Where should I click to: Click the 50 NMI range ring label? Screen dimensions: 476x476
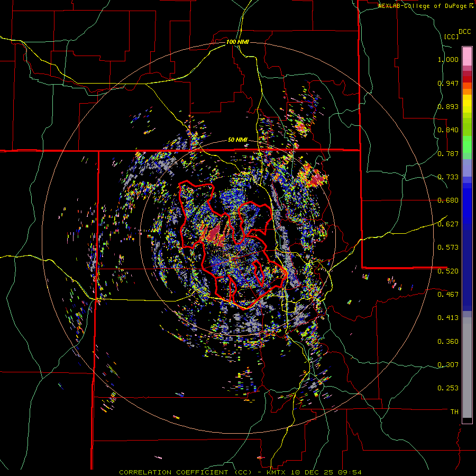click(x=237, y=140)
